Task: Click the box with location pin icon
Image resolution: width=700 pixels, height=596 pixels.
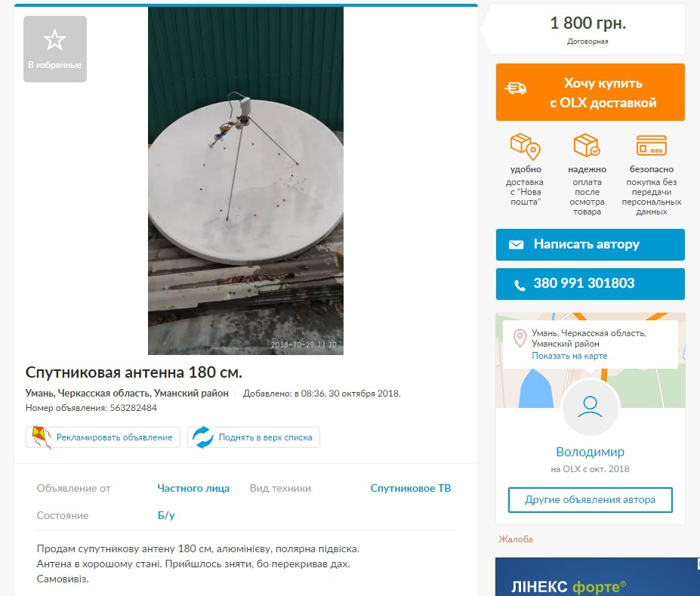Action: point(525,147)
